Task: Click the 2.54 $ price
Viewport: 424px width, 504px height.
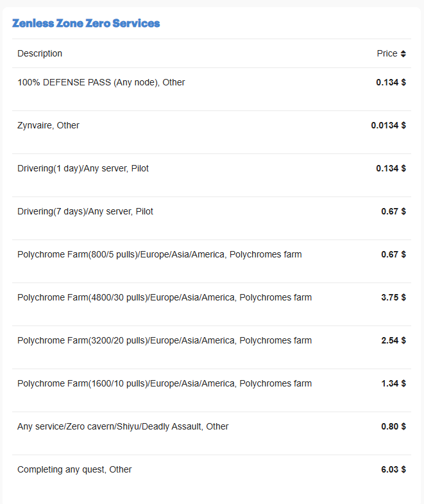Action: tap(393, 341)
